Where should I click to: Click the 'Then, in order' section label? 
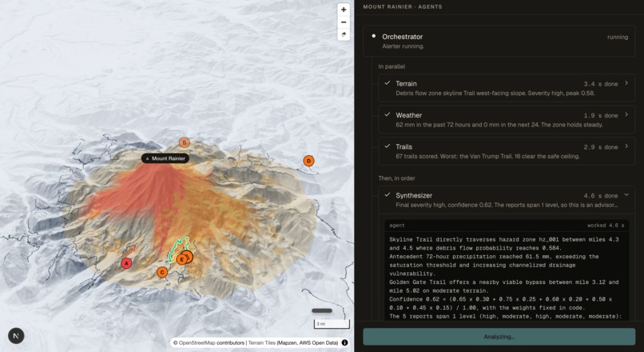click(396, 178)
